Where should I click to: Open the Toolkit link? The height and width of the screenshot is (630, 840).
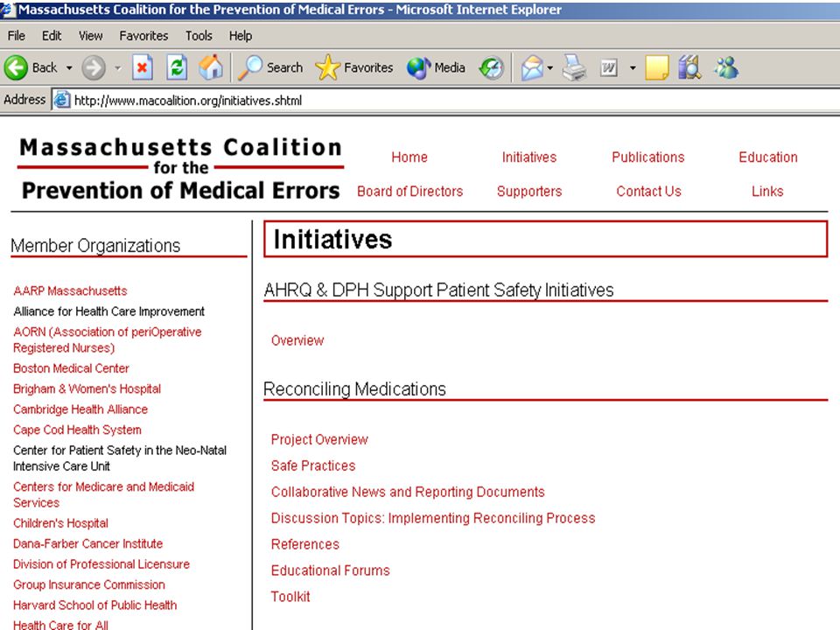[x=290, y=597]
